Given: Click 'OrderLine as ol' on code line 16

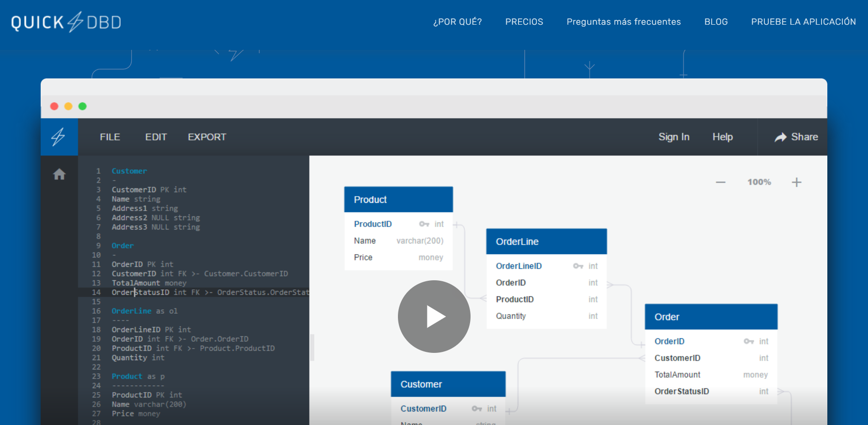Looking at the screenshot, I should (145, 311).
